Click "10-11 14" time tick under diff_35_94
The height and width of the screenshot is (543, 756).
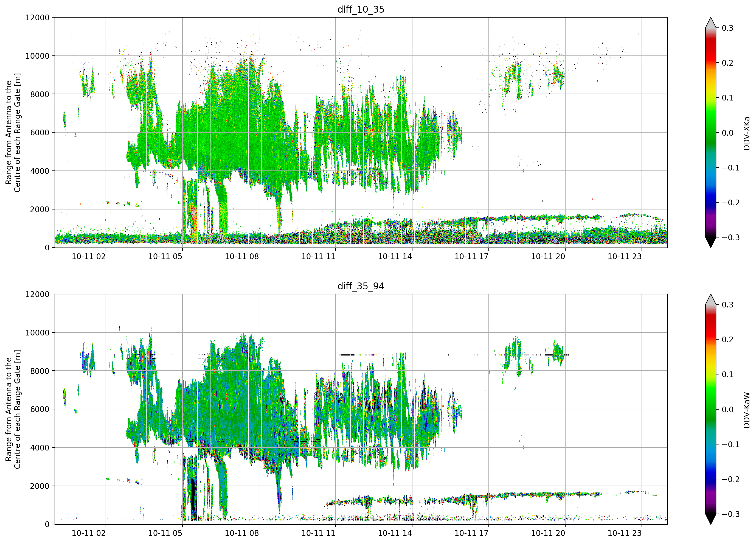395,533
